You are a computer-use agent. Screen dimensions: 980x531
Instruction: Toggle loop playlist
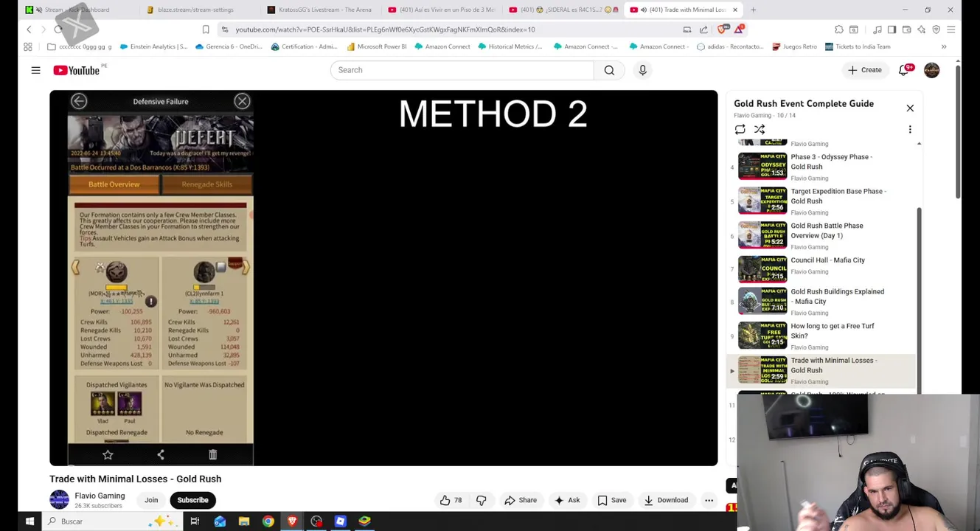click(x=740, y=130)
